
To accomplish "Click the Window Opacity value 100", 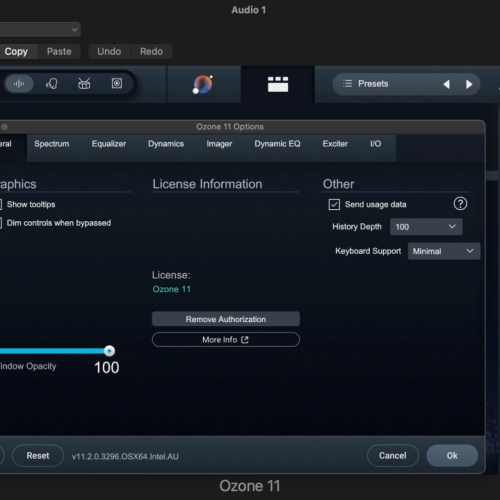I will [107, 368].
